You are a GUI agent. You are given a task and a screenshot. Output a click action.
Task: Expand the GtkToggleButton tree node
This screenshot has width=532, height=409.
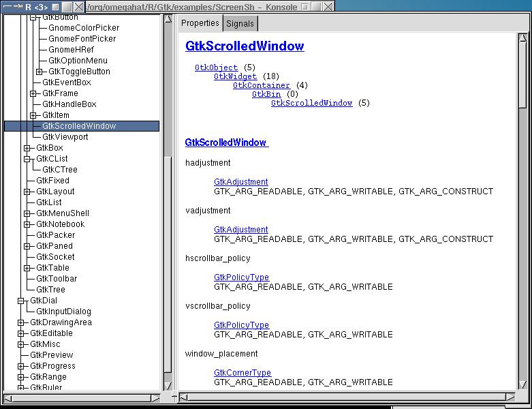point(40,72)
